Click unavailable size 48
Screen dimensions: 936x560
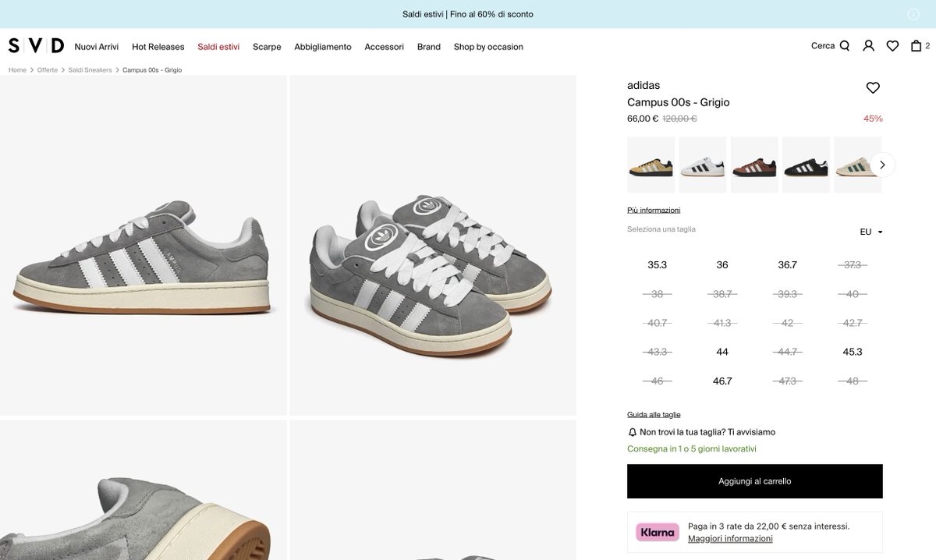[853, 381]
